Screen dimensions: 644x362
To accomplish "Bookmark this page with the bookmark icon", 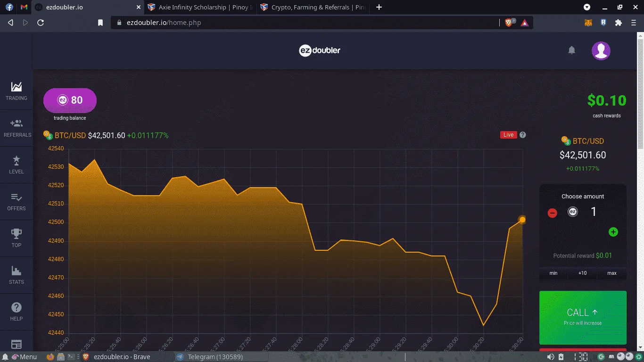I will point(100,22).
